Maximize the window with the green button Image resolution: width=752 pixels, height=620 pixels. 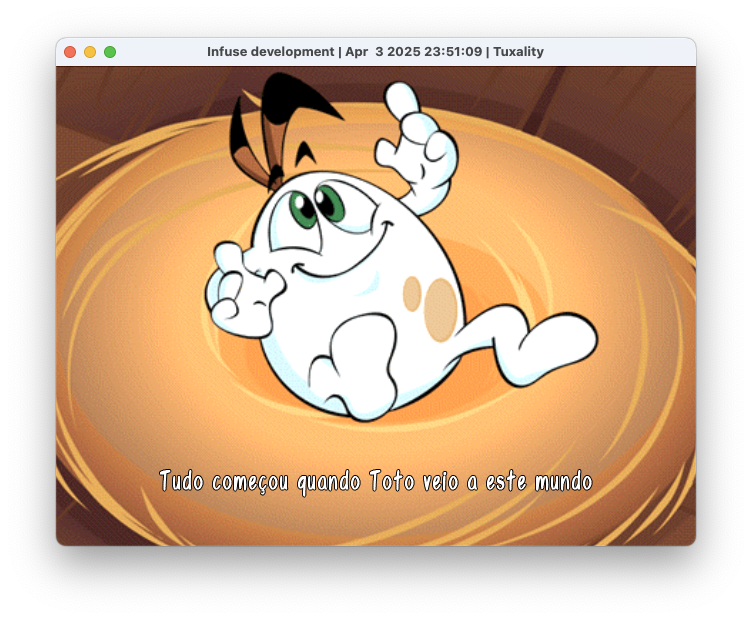tap(110, 52)
